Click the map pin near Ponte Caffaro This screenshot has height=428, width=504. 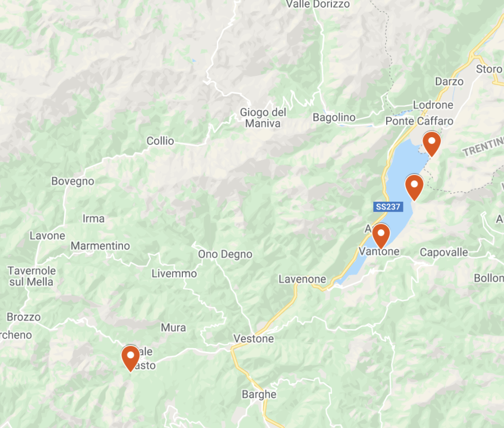(x=431, y=144)
